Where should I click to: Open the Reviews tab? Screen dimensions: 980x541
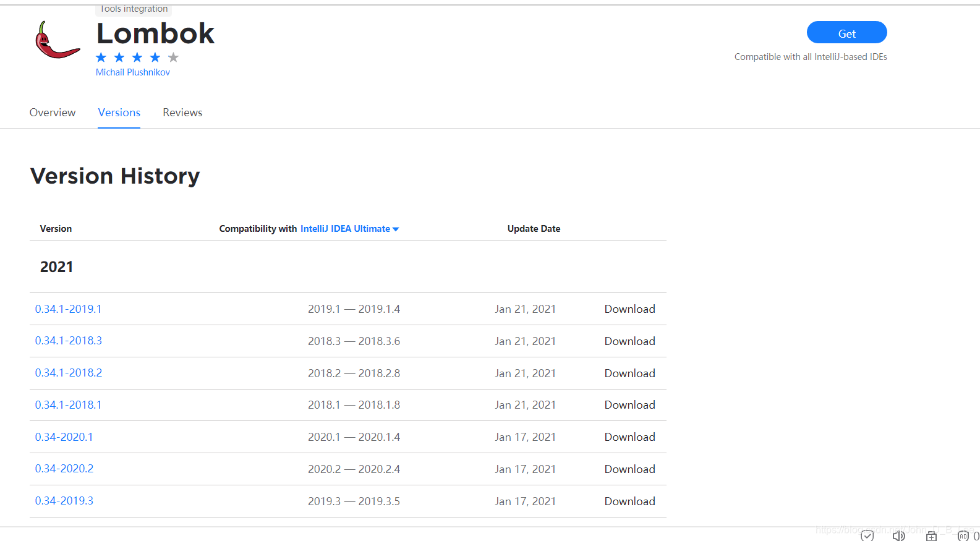(182, 113)
